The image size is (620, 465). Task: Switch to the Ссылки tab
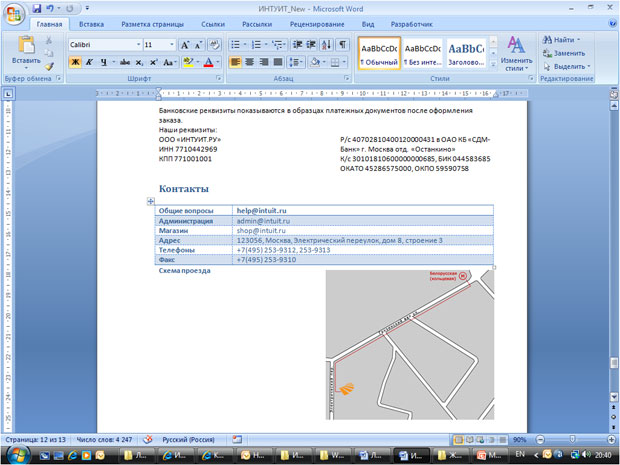coord(213,24)
